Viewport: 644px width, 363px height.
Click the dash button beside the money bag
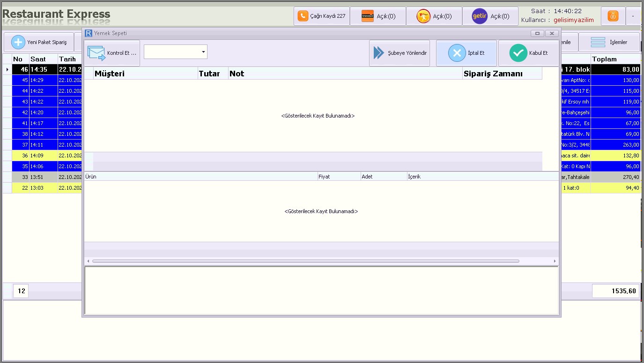click(634, 16)
